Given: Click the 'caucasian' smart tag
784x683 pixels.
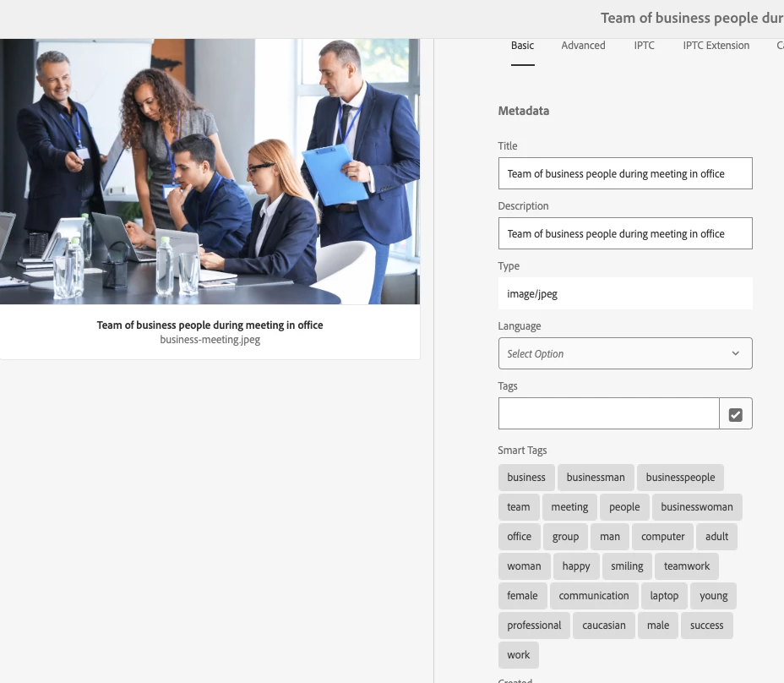Looking at the screenshot, I should tap(604, 625).
